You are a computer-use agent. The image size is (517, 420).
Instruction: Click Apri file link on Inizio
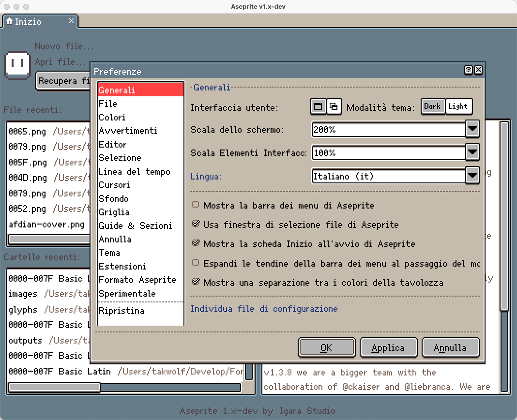60,61
